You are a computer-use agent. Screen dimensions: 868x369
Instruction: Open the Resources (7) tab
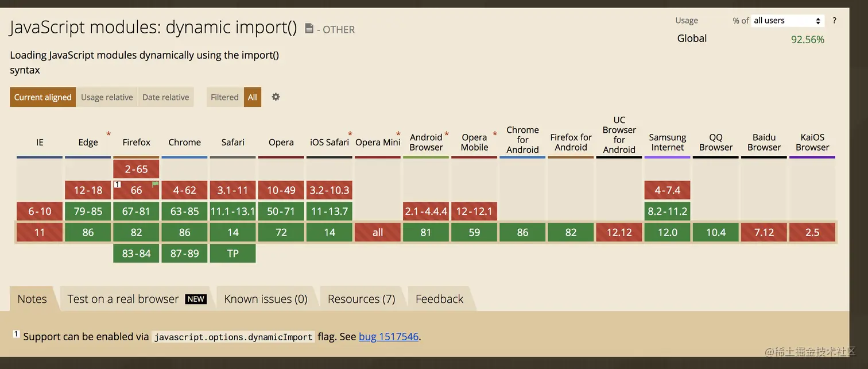coord(362,299)
